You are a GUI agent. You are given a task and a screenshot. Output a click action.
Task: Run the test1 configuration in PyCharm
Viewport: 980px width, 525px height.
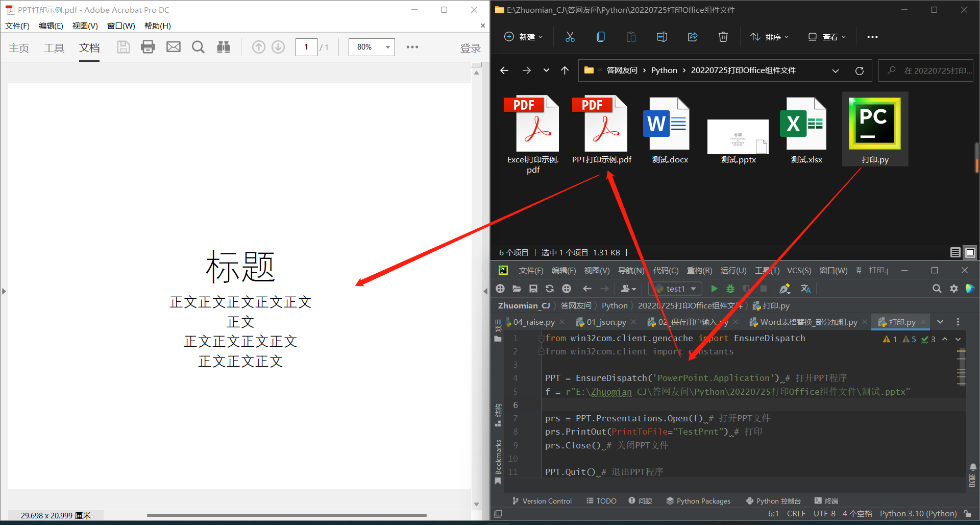[x=714, y=289]
